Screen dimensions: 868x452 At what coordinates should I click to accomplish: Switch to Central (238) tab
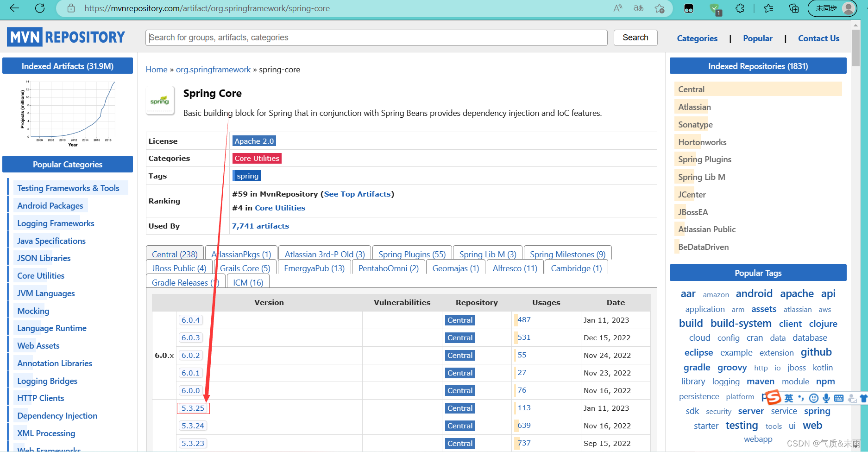(175, 254)
